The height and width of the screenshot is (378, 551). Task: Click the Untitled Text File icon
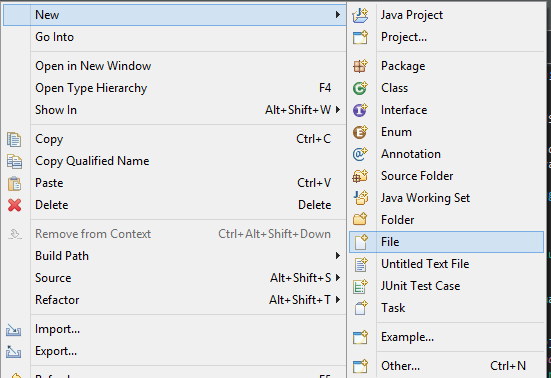pos(361,265)
